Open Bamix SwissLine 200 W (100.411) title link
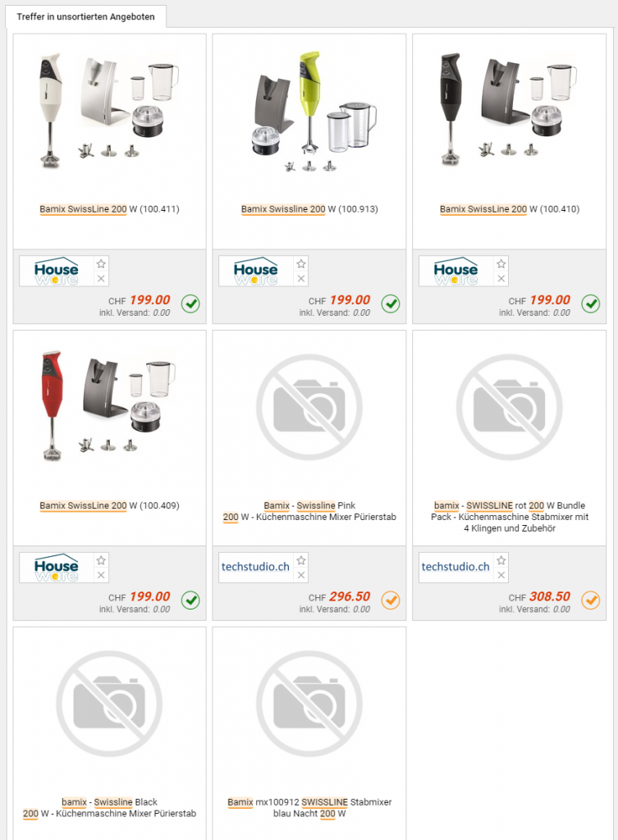 109,209
